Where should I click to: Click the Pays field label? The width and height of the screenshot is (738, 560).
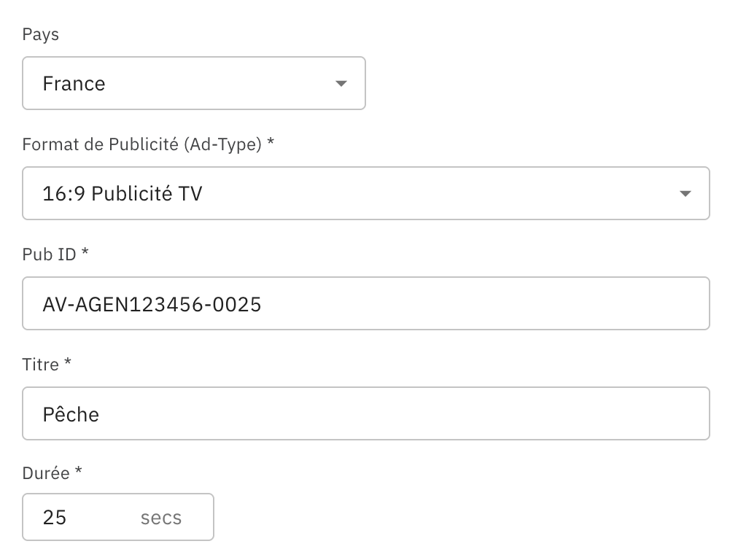[41, 34]
